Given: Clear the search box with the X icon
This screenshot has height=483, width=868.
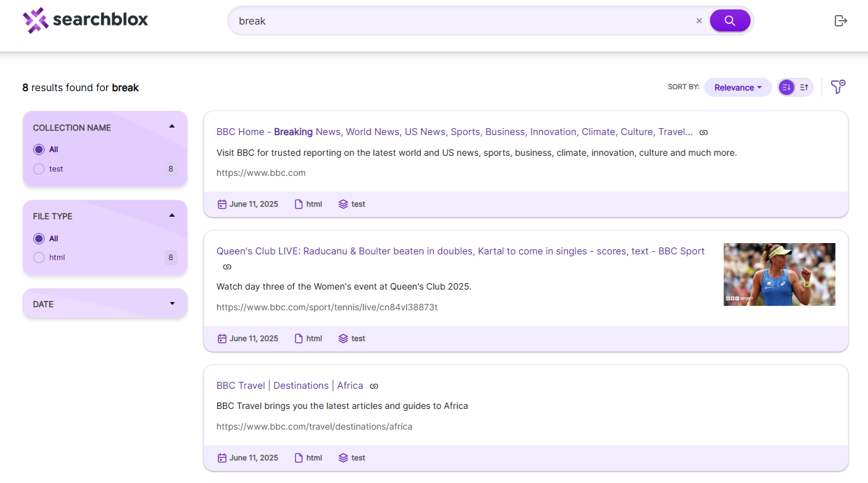Looking at the screenshot, I should [x=699, y=21].
